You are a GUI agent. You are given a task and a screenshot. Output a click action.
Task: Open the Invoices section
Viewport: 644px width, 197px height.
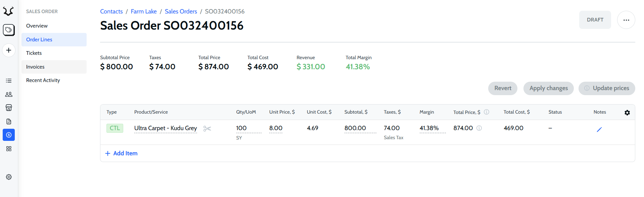point(35,67)
